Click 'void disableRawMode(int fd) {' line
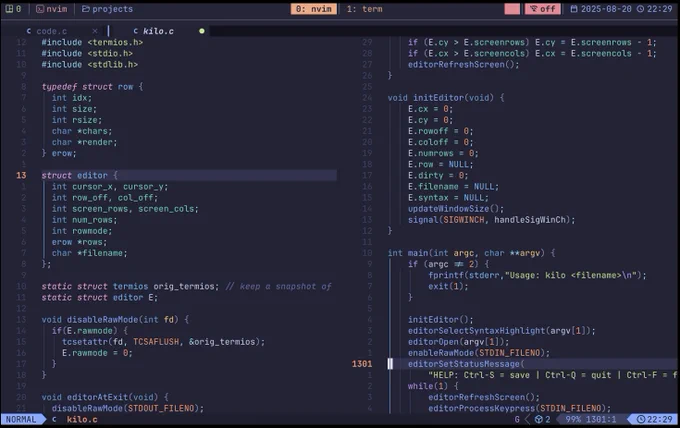Image resolution: width=680 pixels, height=428 pixels. 115,320
